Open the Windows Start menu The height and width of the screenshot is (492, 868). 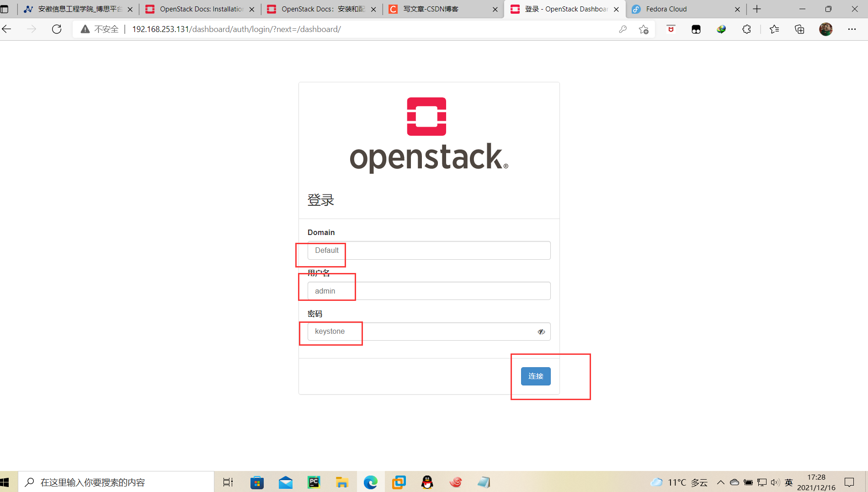(x=5, y=482)
